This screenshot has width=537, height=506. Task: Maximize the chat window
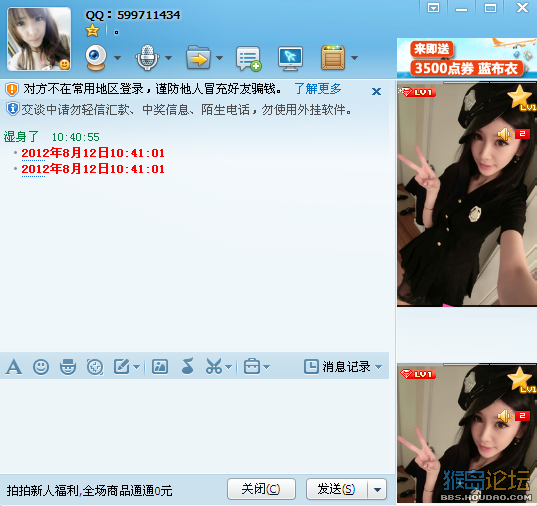(490, 8)
